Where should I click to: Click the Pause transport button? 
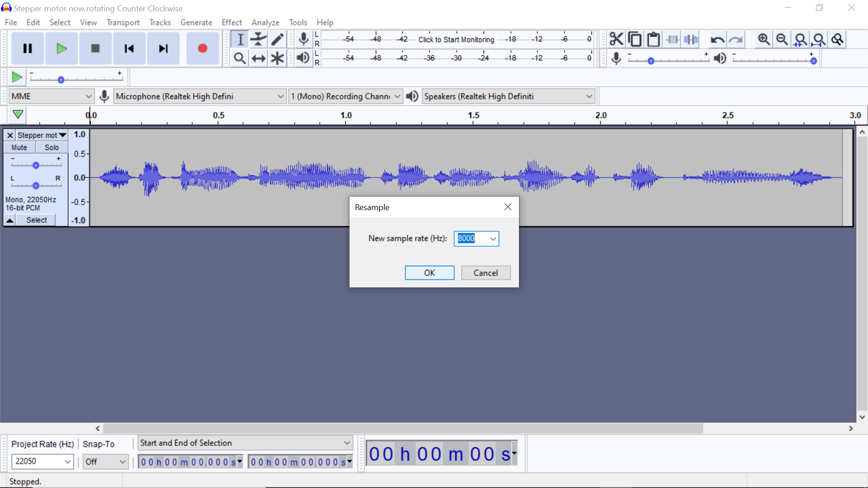[x=28, y=48]
